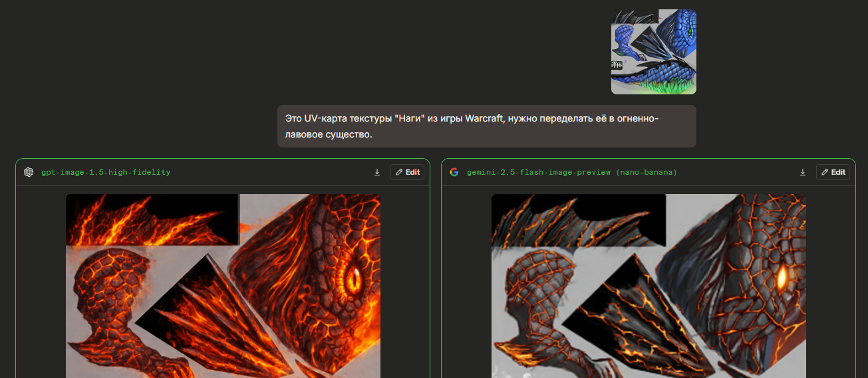Edit the gpt-image-1.5-high-fidelity image
The height and width of the screenshot is (378, 868).
point(407,172)
